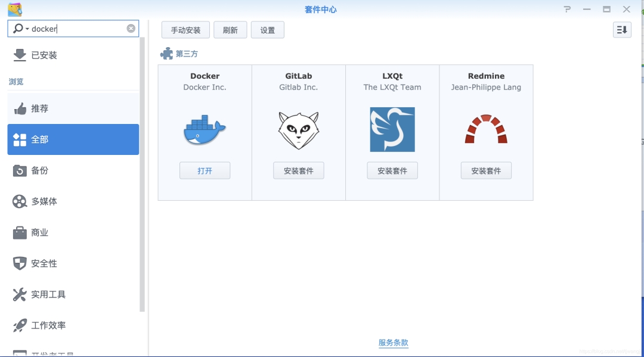This screenshot has width=644, height=357.
Task: Click Jean-Philippe Lang publisher text
Action: click(x=487, y=88)
